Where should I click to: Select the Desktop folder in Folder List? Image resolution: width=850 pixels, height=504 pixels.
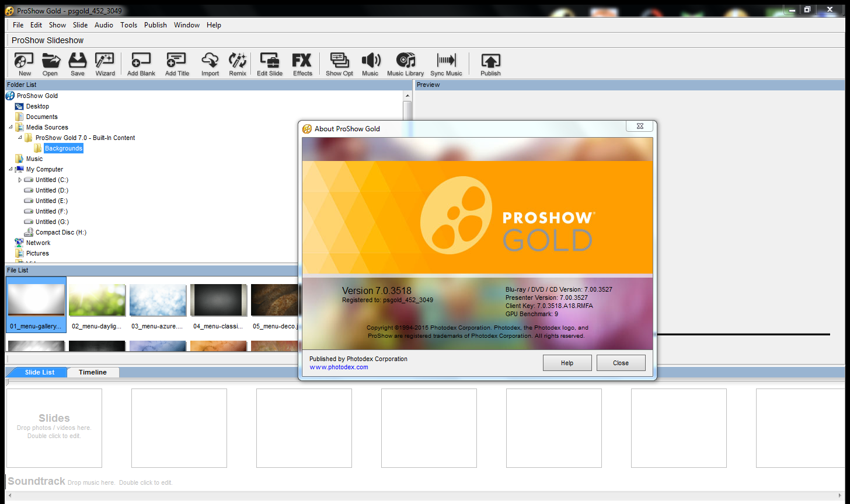point(37,106)
